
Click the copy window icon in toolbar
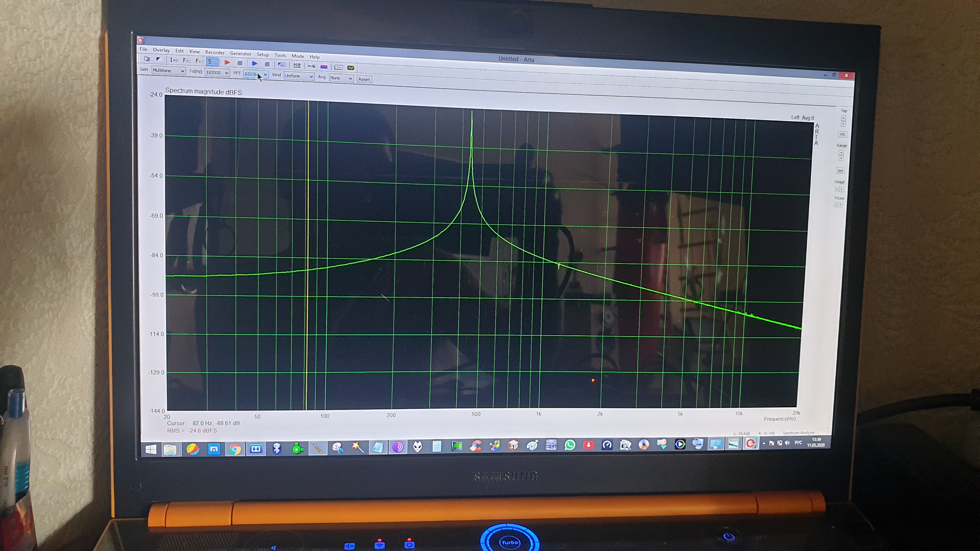147,59
